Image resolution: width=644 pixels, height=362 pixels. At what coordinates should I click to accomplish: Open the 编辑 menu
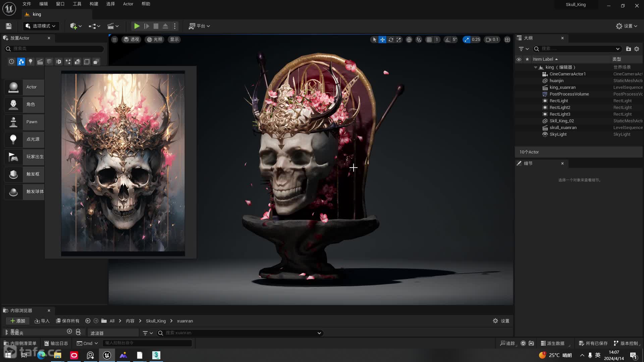[x=44, y=4]
